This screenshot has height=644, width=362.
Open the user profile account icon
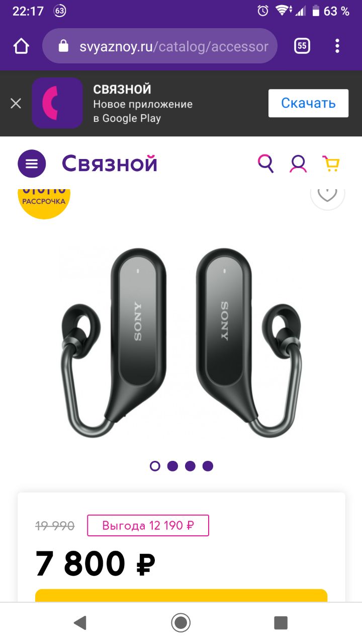(298, 164)
